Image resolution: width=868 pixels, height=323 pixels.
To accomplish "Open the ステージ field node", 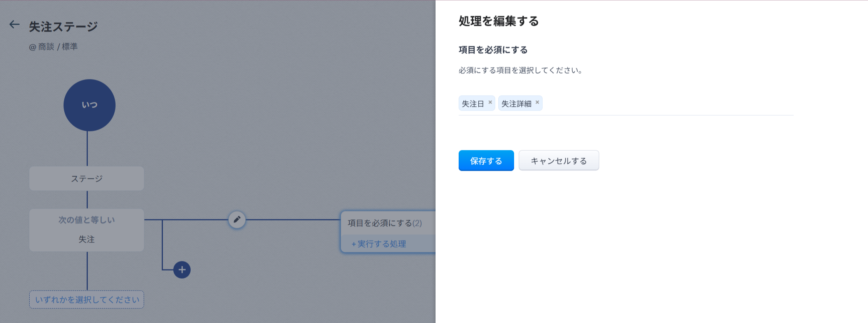I will point(87,178).
